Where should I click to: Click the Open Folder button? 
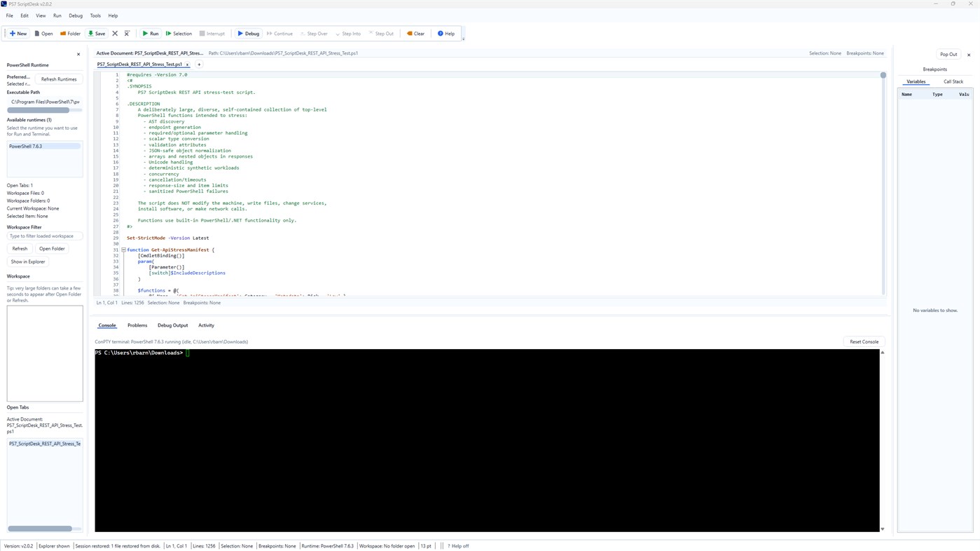[x=52, y=249]
